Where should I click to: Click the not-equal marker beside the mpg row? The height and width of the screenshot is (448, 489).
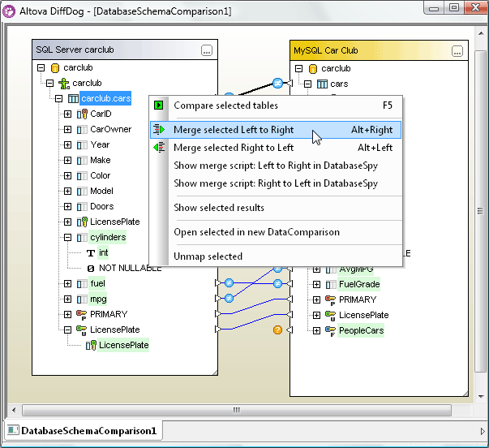tap(229, 298)
